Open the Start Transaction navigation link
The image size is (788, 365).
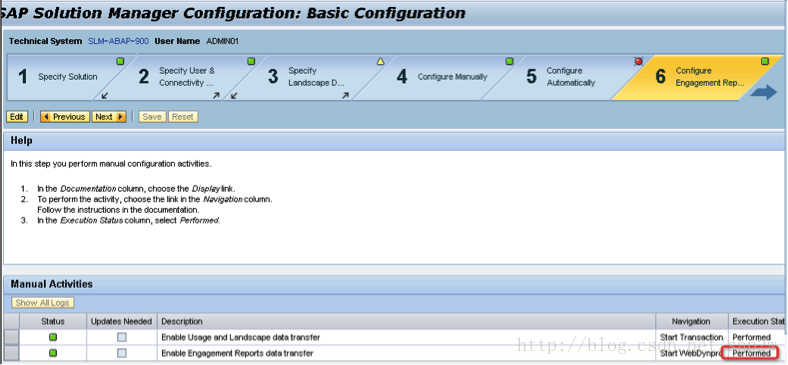(692, 337)
